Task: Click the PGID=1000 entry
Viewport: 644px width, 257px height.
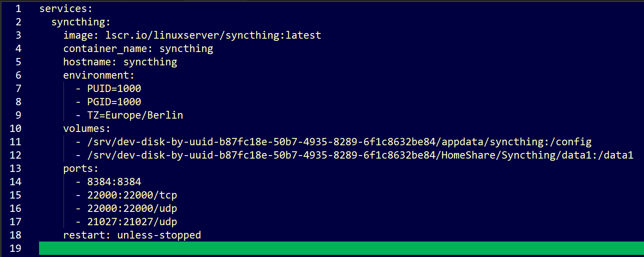Action: [x=114, y=102]
